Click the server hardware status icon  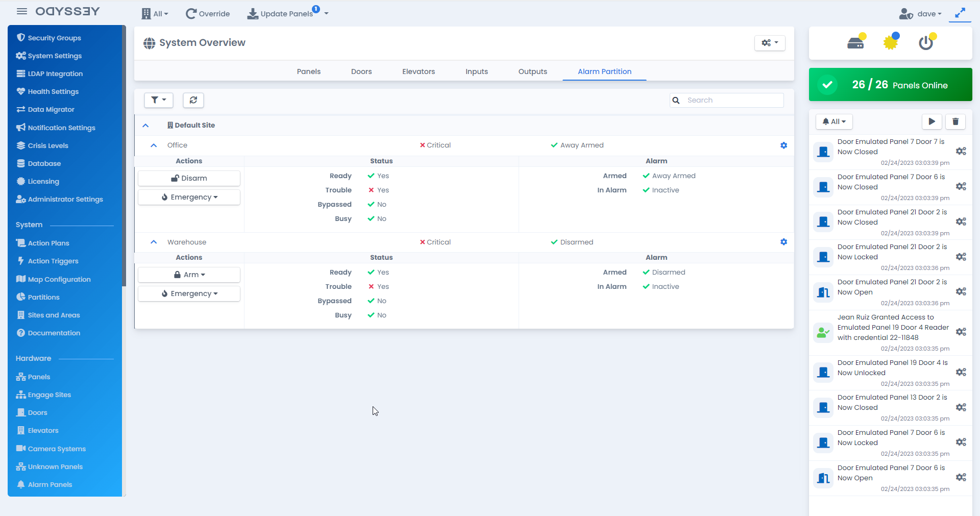855,43
